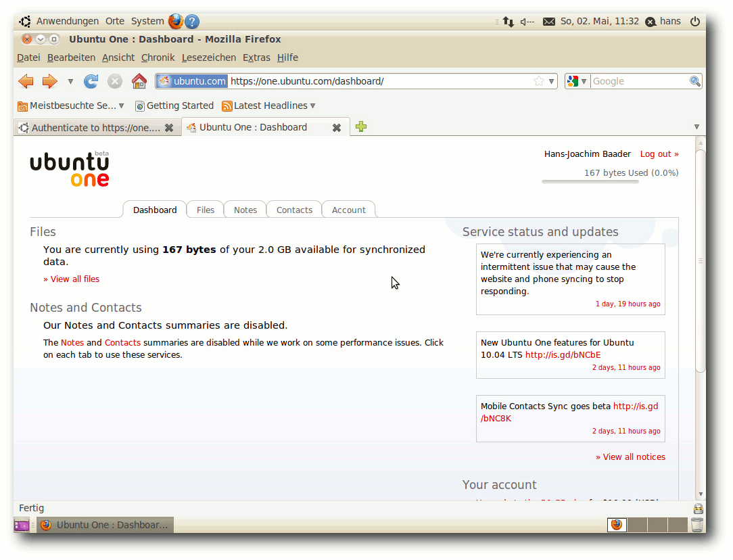Switch to the Contacts tab
This screenshot has width=733, height=560.
click(294, 210)
